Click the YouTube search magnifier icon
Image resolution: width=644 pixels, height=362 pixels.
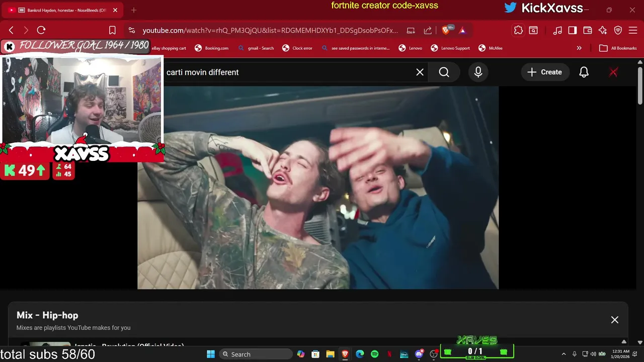click(444, 72)
